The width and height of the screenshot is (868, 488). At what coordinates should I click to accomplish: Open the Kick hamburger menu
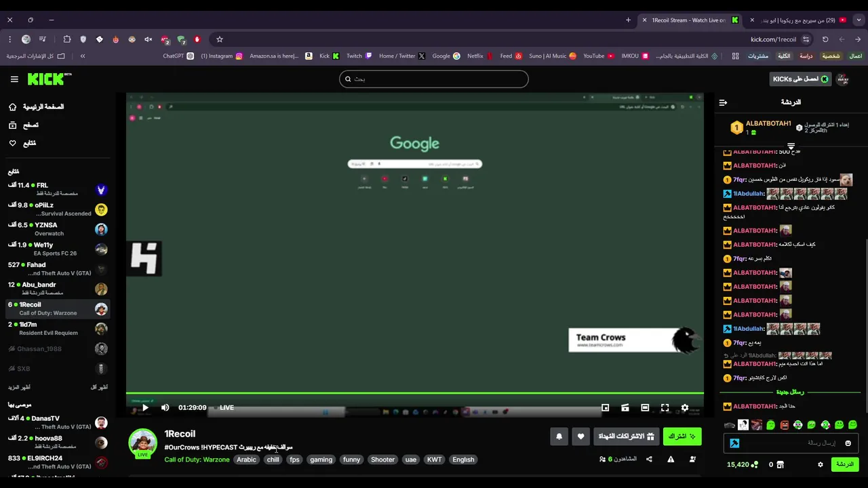(x=14, y=79)
